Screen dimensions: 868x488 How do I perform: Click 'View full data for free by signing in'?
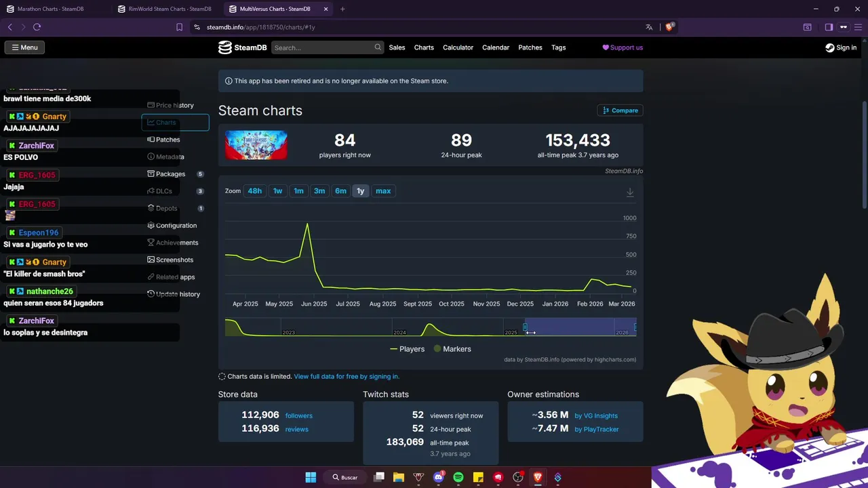point(347,376)
